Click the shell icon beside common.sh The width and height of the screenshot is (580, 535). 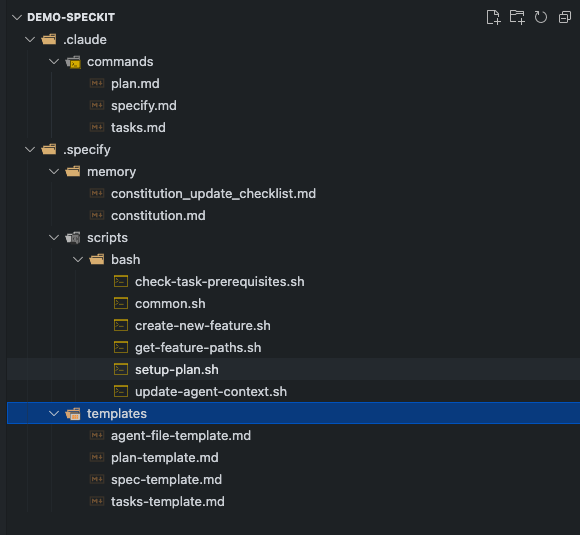[121, 303]
